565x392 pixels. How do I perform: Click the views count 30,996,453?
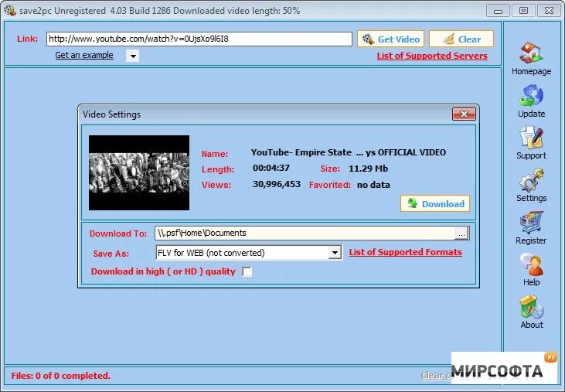pos(277,184)
